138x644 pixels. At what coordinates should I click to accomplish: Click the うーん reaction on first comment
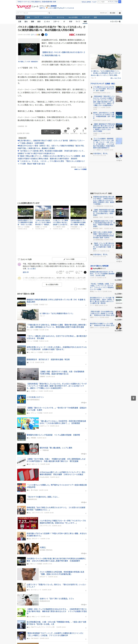pyautogui.click(x=77, y=272)
